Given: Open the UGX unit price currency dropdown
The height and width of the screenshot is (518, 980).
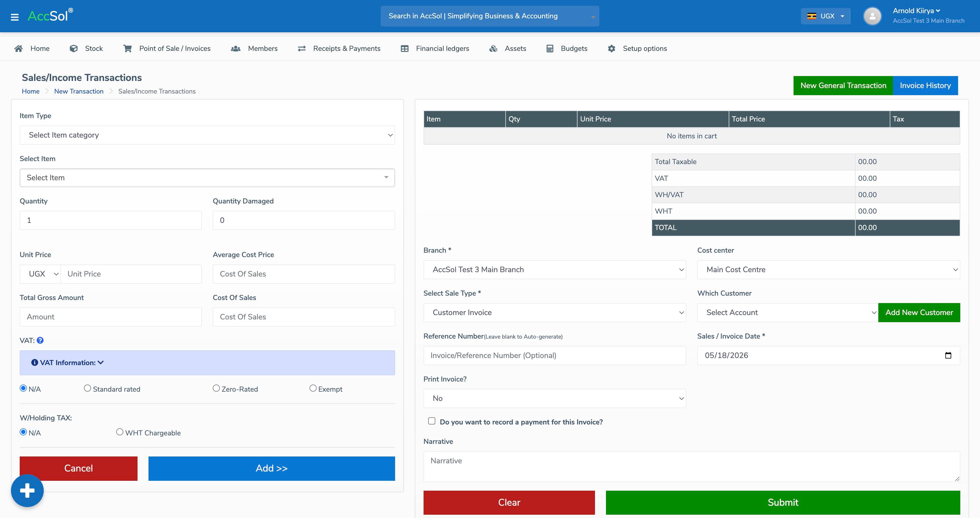Looking at the screenshot, I should click(40, 274).
